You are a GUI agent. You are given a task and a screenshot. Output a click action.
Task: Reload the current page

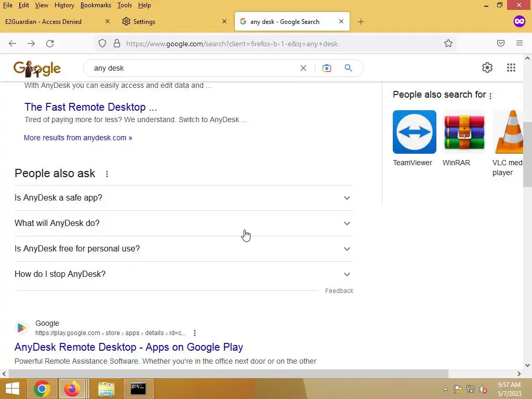coord(50,44)
